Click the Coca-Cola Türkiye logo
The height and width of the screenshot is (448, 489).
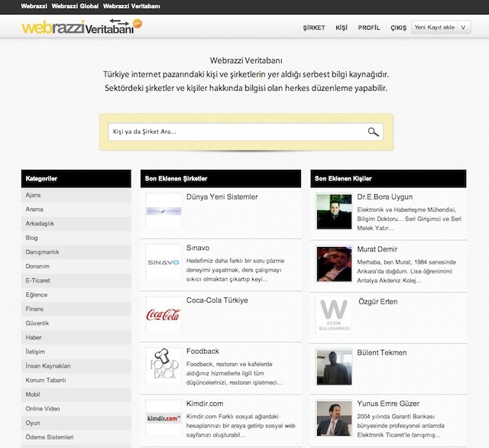[x=164, y=314]
